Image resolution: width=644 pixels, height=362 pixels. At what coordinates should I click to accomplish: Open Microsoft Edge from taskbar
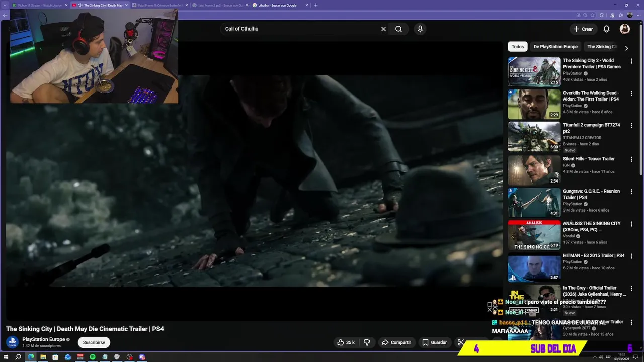31,357
